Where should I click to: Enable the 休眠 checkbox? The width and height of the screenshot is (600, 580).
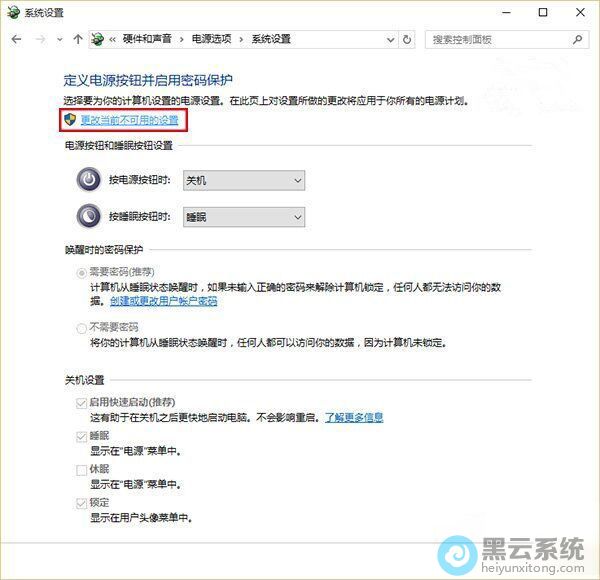[x=81, y=469]
